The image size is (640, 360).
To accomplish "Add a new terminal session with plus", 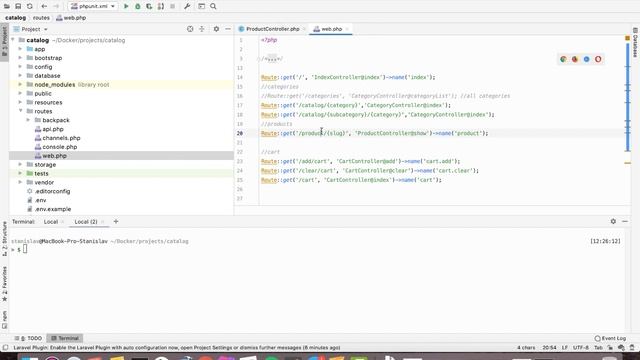I will point(116,221).
